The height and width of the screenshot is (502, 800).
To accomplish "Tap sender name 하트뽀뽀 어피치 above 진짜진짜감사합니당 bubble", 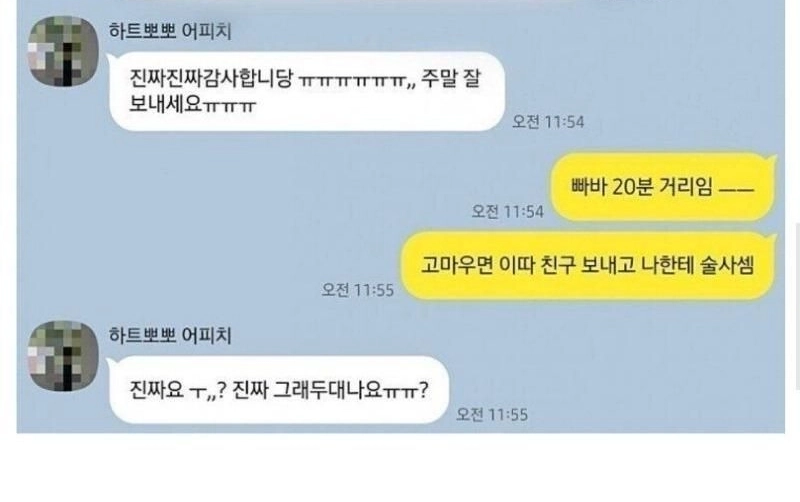I will click(x=170, y=31).
